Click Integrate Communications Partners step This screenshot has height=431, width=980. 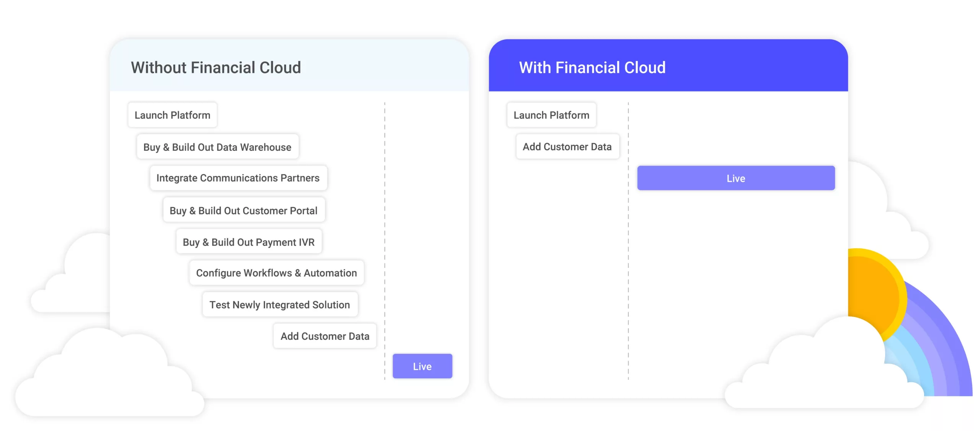[x=238, y=178]
